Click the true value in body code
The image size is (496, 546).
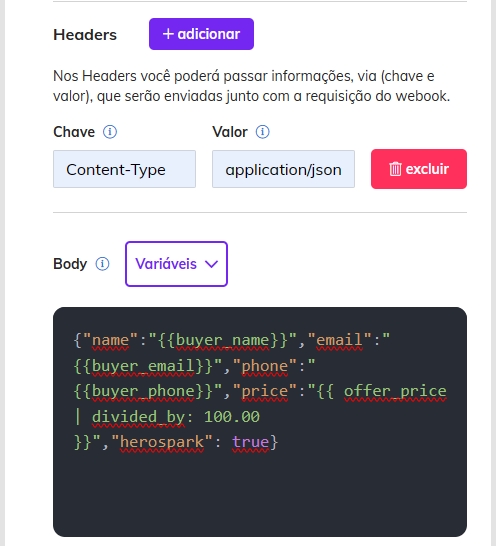pyautogui.click(x=250, y=442)
